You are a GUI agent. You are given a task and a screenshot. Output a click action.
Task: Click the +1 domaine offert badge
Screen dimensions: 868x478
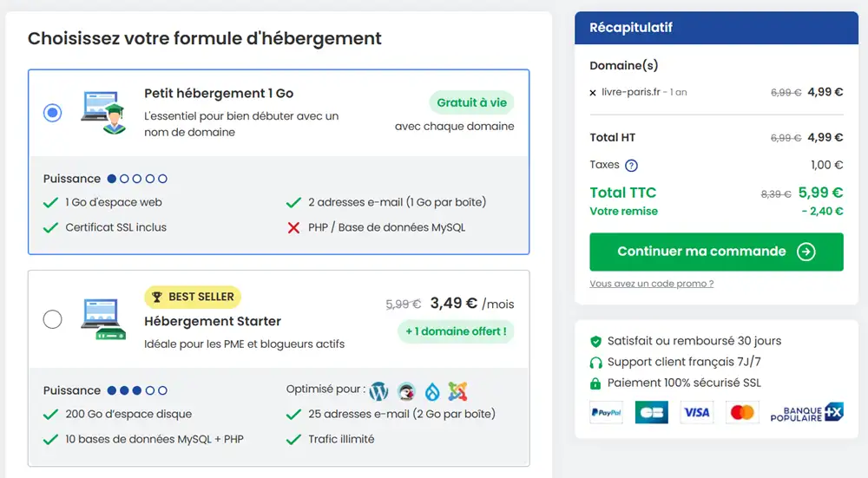coord(457,331)
